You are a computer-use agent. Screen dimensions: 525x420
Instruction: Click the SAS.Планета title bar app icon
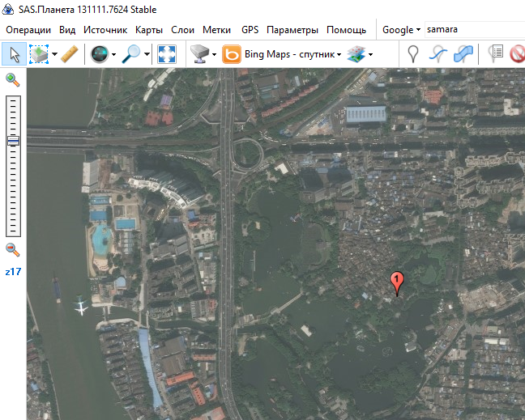8,9
